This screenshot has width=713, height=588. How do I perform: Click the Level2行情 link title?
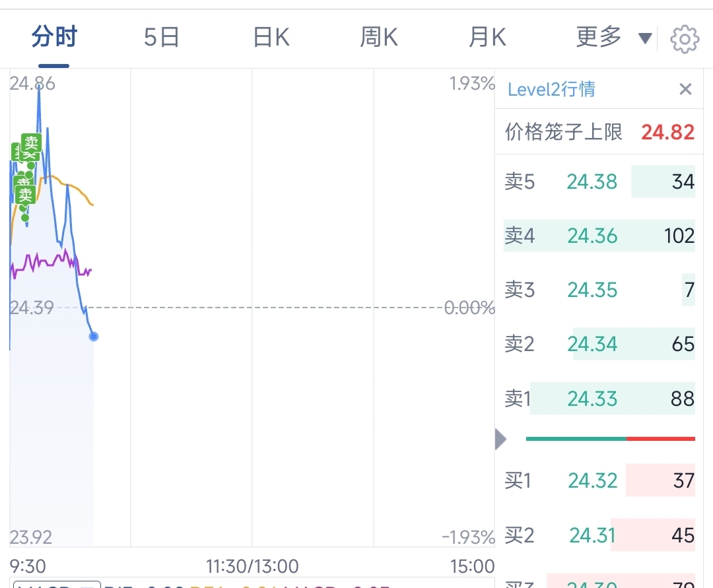[551, 89]
